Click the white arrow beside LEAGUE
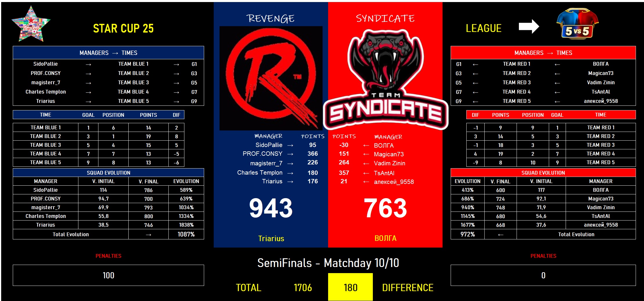644x301 pixels. 529,27
